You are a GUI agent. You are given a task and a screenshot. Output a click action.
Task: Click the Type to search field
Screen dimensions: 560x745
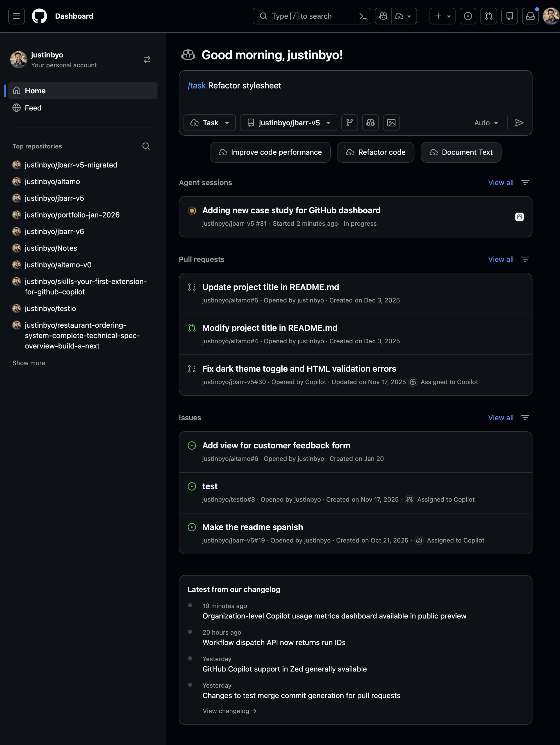coord(303,16)
